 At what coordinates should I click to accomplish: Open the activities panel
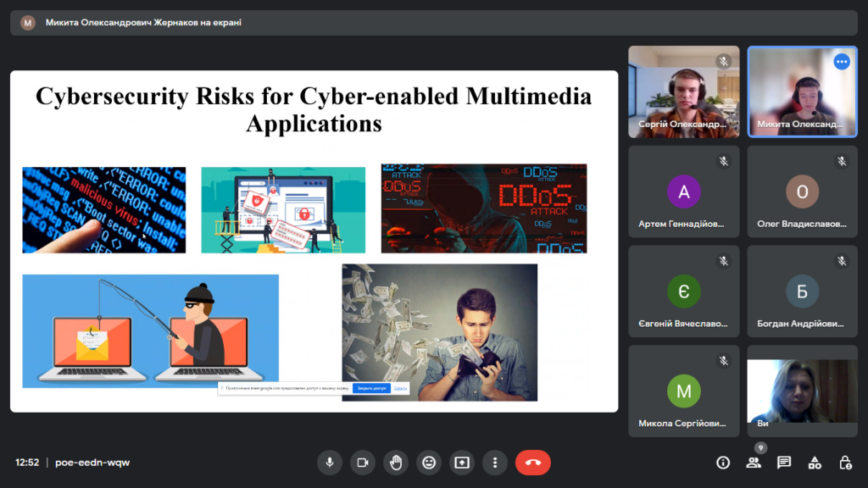coord(815,463)
